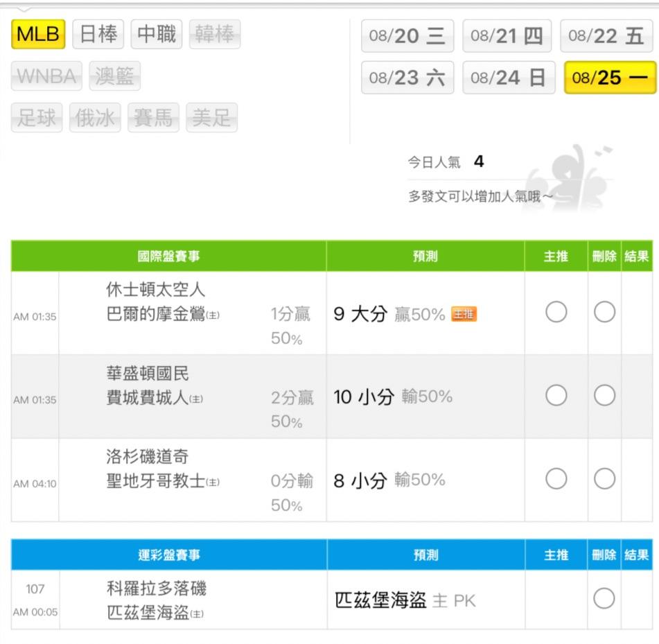Choose date 08/24 日

coord(509,78)
